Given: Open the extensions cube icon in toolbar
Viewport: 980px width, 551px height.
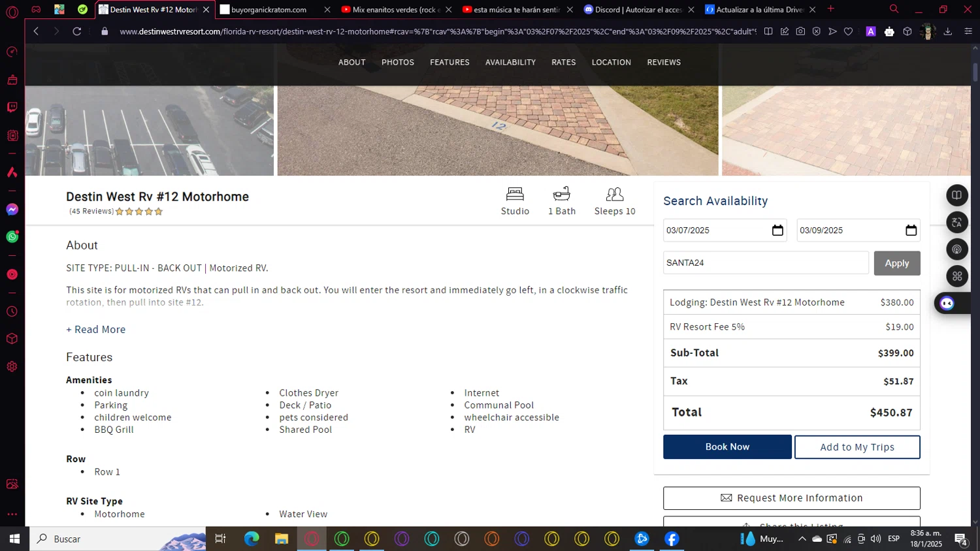Looking at the screenshot, I should [x=907, y=31].
